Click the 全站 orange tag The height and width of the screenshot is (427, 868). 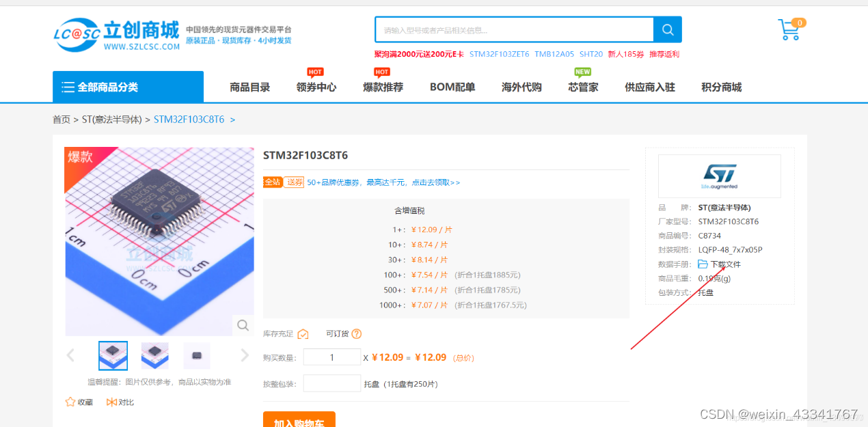pos(273,182)
